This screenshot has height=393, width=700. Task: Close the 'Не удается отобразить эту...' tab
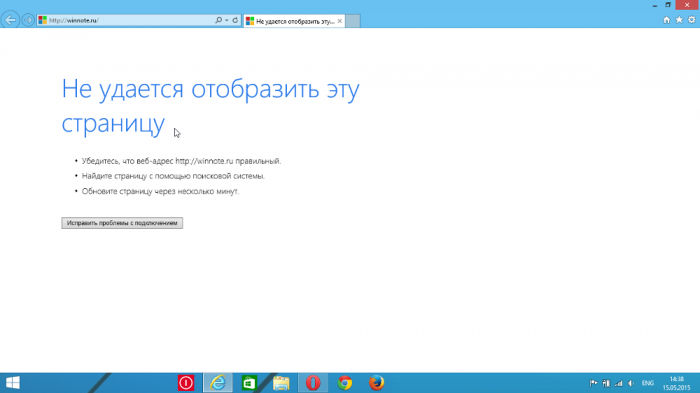click(340, 21)
